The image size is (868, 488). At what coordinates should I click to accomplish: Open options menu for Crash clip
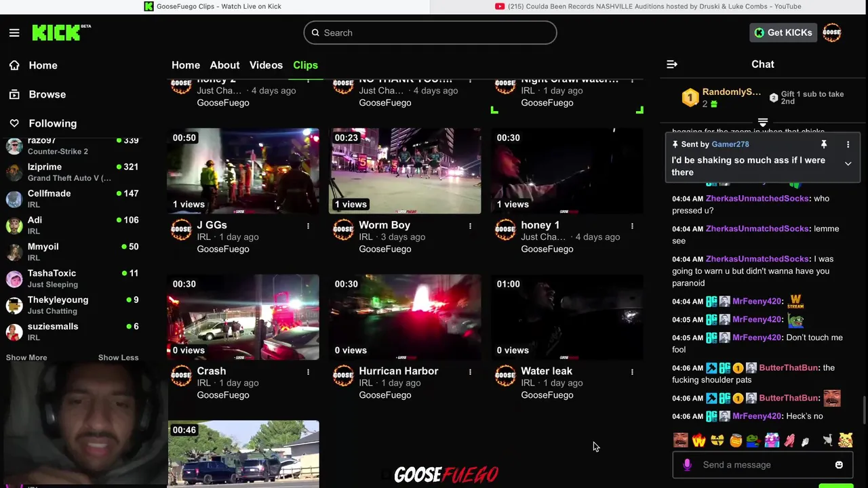pos(308,372)
